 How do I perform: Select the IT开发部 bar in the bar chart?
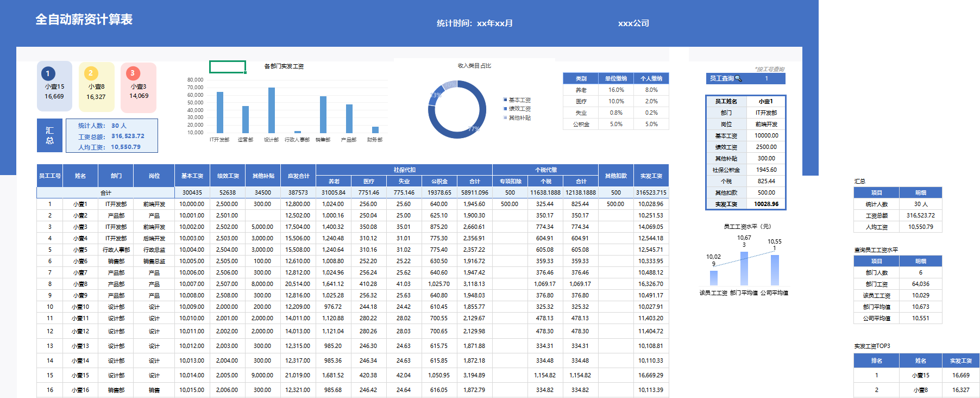pos(220,113)
